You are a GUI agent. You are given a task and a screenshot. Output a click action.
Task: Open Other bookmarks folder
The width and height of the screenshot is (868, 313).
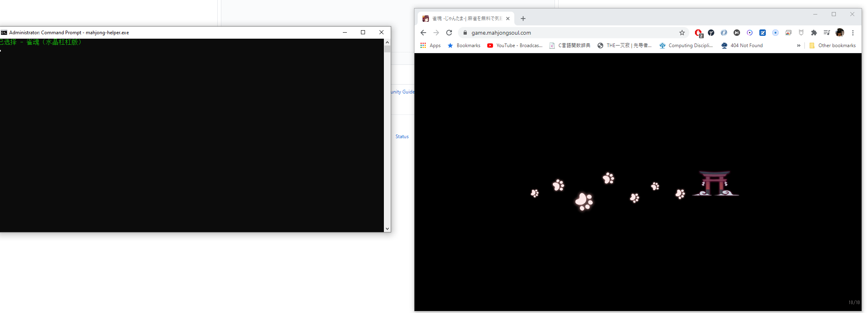[x=832, y=46]
